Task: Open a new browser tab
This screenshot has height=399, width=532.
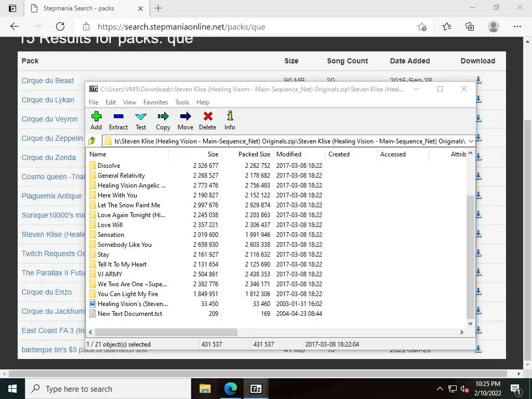Action: [158, 8]
